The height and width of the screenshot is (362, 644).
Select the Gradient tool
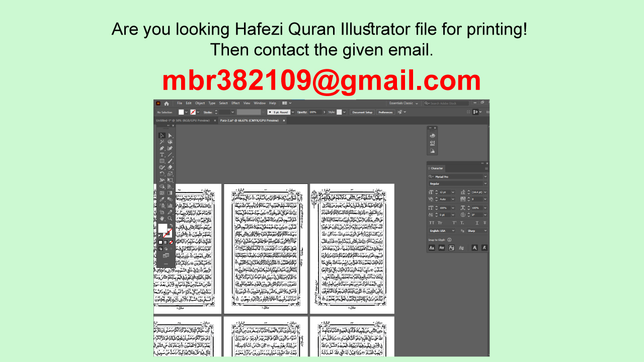click(170, 193)
